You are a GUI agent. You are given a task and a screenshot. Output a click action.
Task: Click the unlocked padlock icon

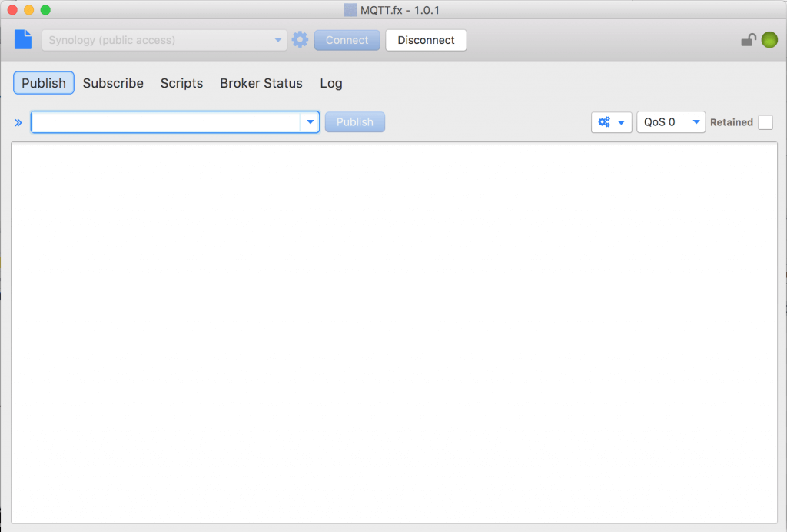click(749, 40)
